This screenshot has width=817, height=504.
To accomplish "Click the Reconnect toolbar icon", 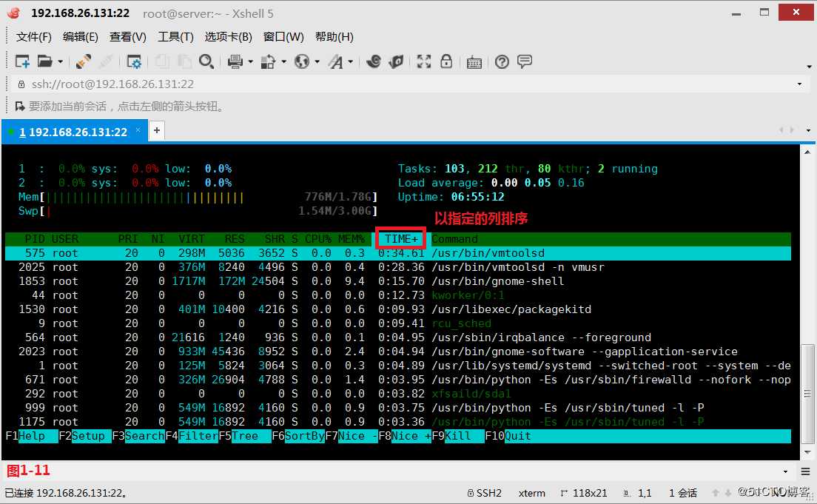I will click(x=83, y=61).
